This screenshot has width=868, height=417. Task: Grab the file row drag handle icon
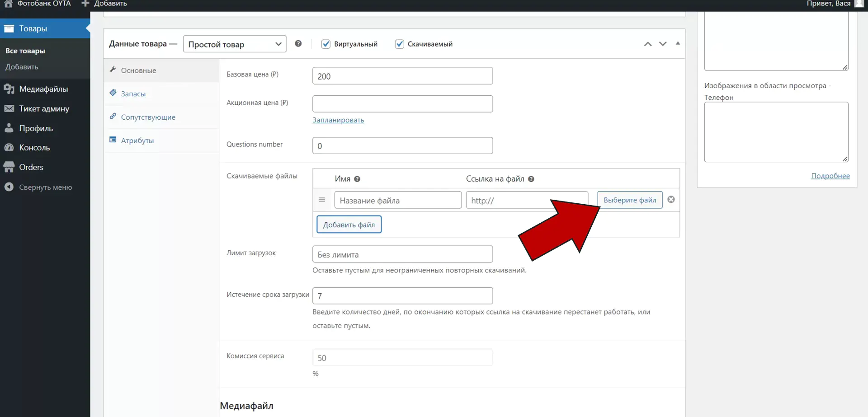click(322, 200)
